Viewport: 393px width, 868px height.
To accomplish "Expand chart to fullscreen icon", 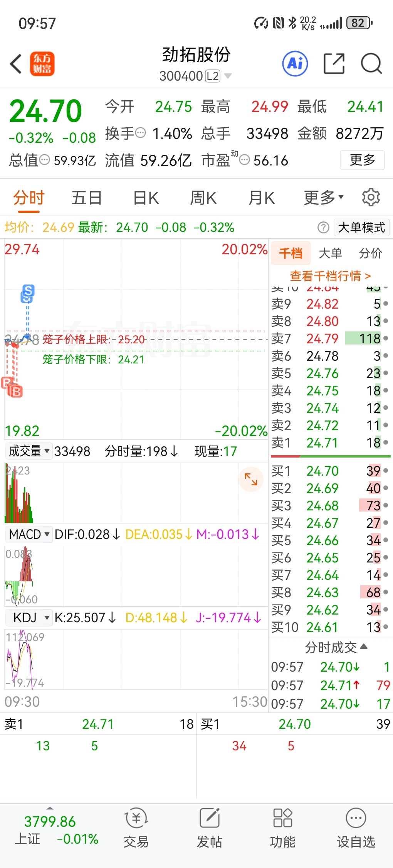I will point(251,479).
